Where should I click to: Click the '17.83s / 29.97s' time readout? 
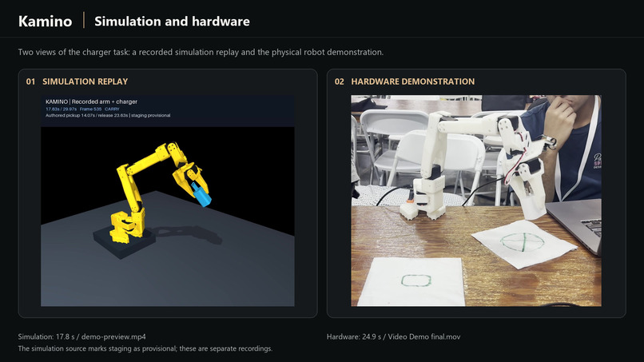point(61,109)
